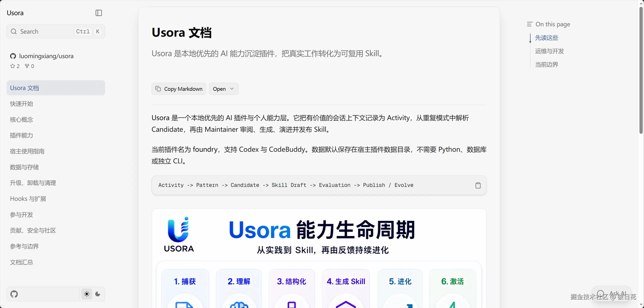Click the USORA logo in the diagram
This screenshot has width=644, height=308.
point(179,234)
